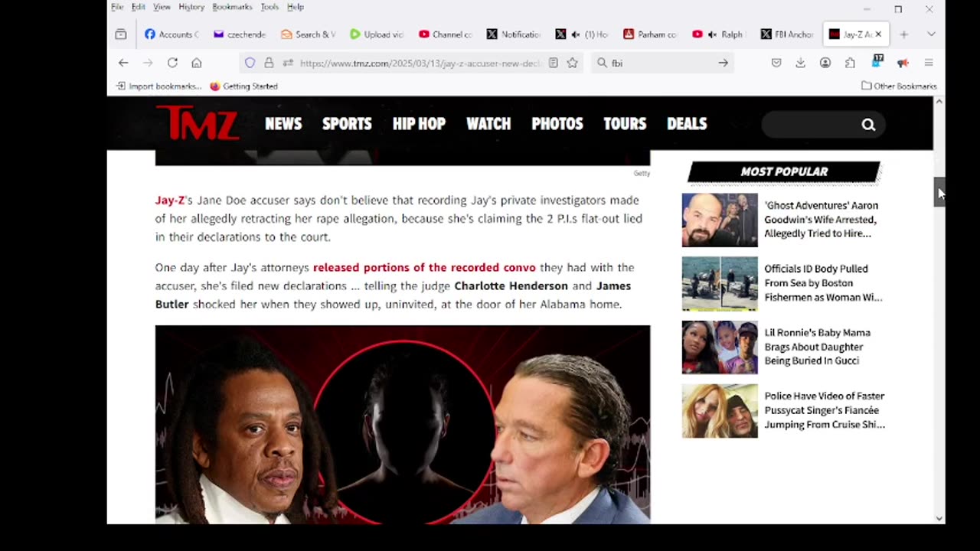This screenshot has width=980, height=551.
Task: Open Faster Pussycat Singer's Fiancée headline
Action: (825, 410)
